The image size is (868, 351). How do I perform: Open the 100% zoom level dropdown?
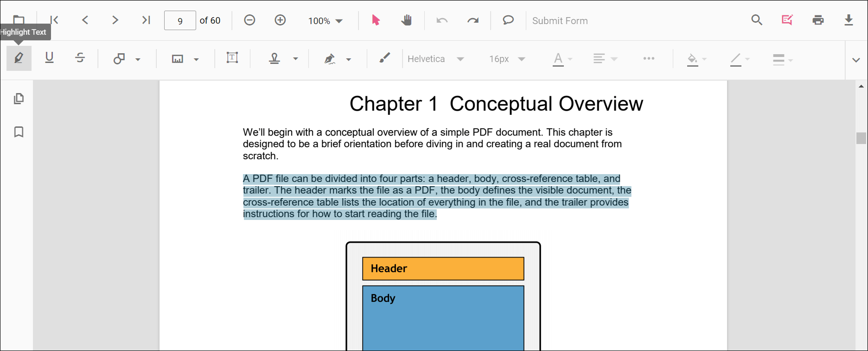pos(325,21)
